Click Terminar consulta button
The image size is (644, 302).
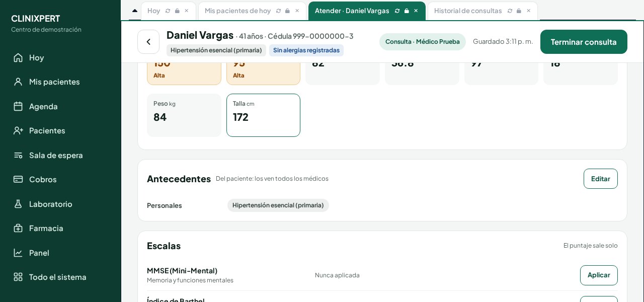pos(584,42)
